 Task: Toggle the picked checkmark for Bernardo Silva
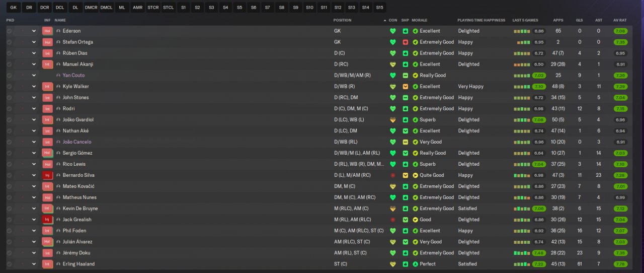pos(9,175)
